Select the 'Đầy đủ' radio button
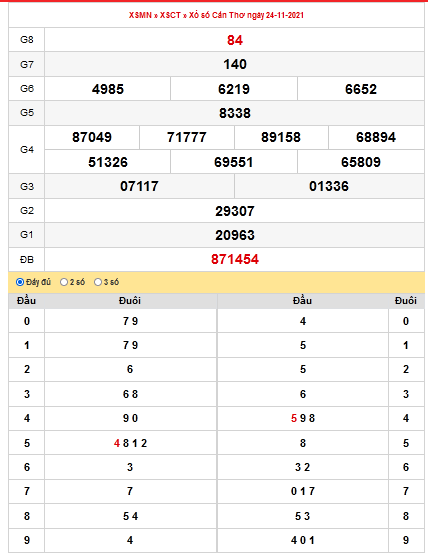This screenshot has width=428, height=560. pyautogui.click(x=20, y=282)
